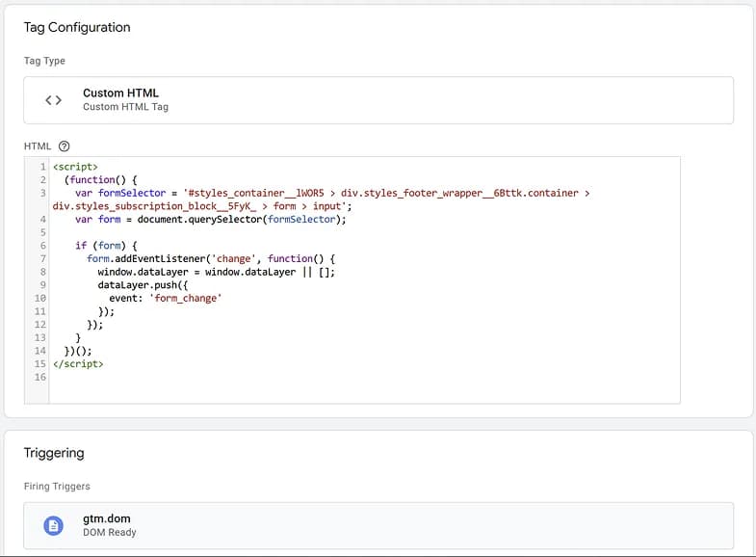Place cursor on var formSelector line
The width and height of the screenshot is (756, 557).
[332, 193]
